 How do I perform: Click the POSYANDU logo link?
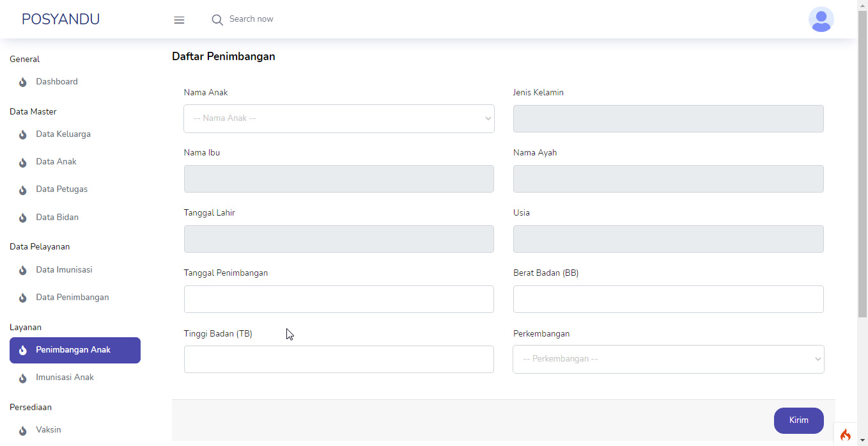coord(61,19)
